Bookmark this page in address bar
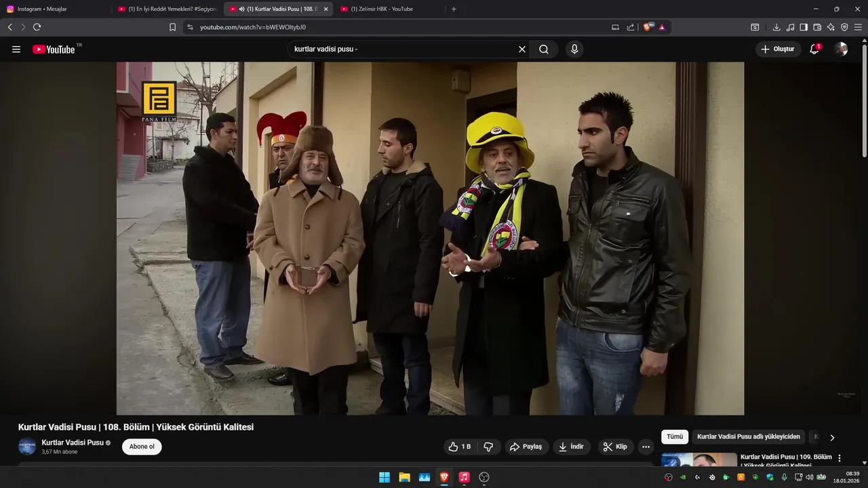This screenshot has width=868, height=488. (x=172, y=27)
